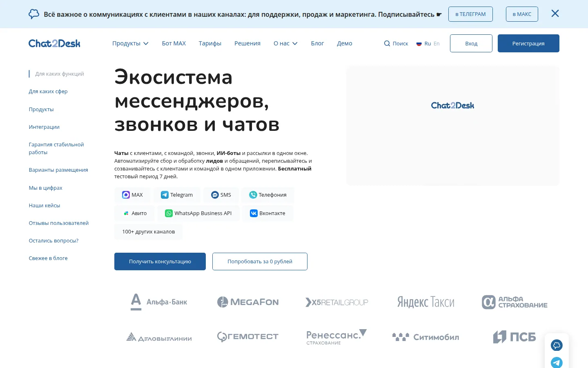Click the Russian flag icon
Image resolution: width=588 pixels, height=368 pixels.
tap(419, 43)
